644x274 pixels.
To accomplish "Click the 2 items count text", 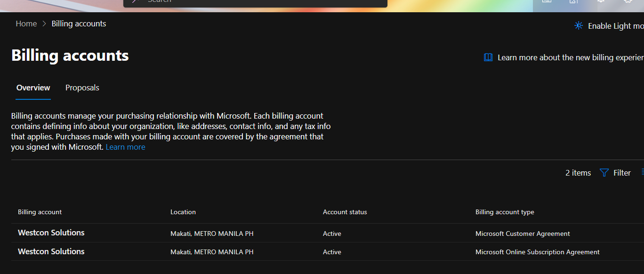I will click(x=578, y=173).
